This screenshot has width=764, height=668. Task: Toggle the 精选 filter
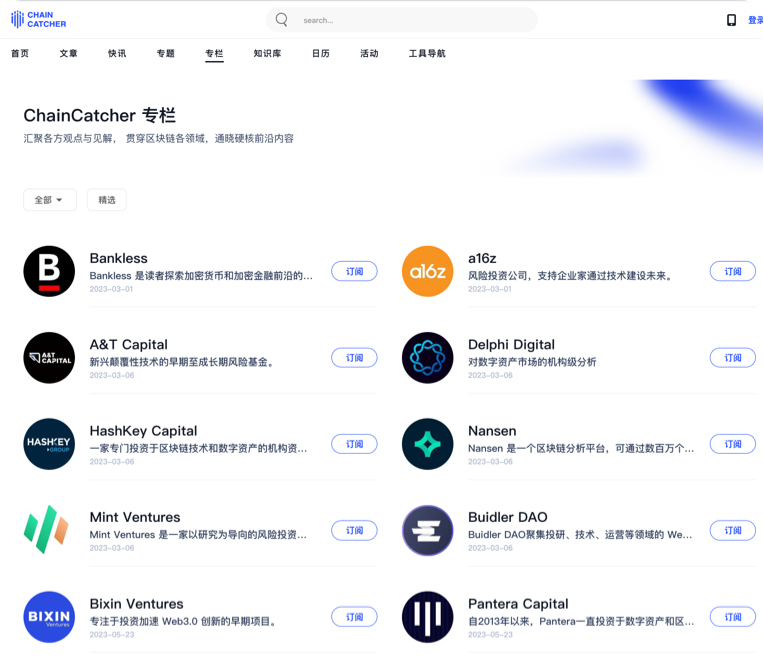(106, 200)
